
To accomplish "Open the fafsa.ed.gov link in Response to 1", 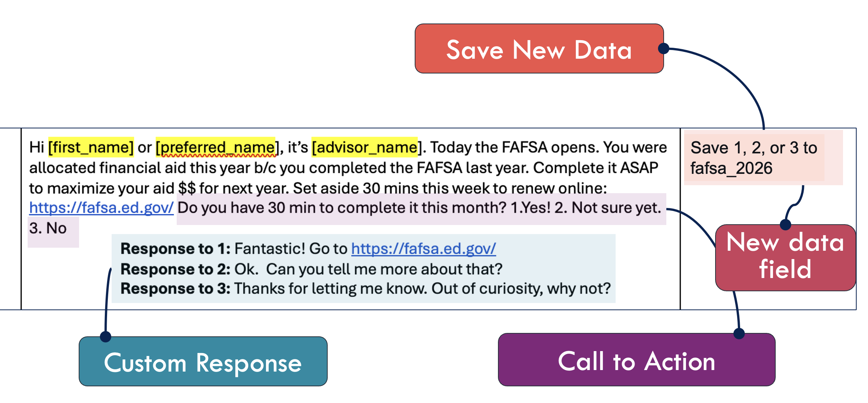I will 423,248.
